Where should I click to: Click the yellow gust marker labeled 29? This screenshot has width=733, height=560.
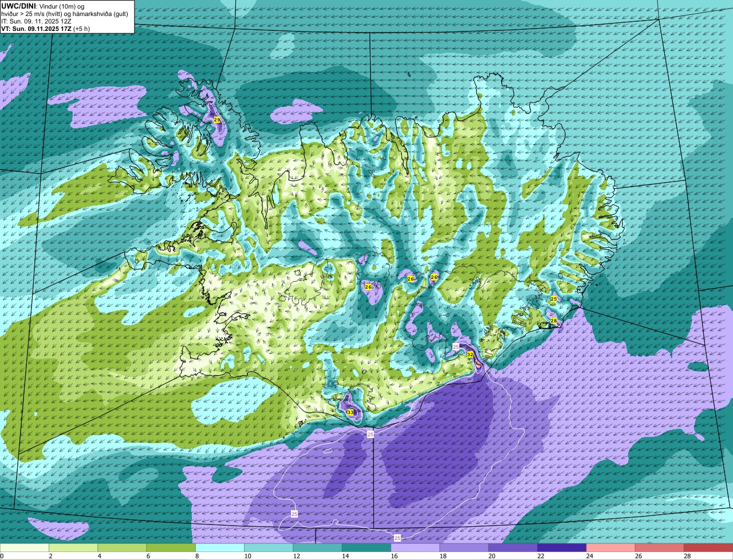(x=216, y=120)
